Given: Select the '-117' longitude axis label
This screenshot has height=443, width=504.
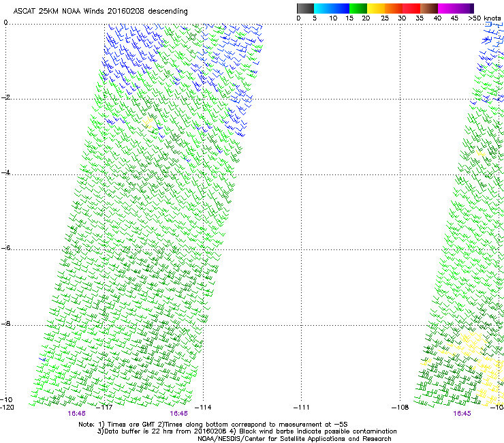Looking at the screenshot, I should (104, 408).
